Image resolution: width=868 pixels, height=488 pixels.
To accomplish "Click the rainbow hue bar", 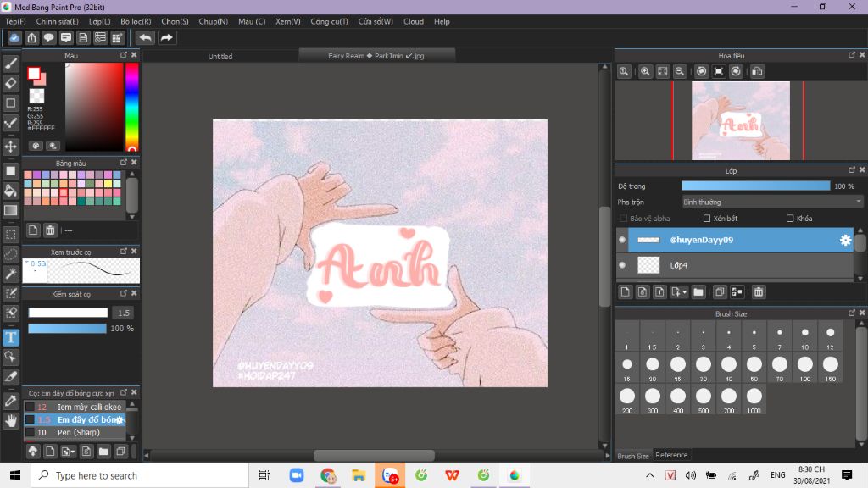I will (x=131, y=107).
